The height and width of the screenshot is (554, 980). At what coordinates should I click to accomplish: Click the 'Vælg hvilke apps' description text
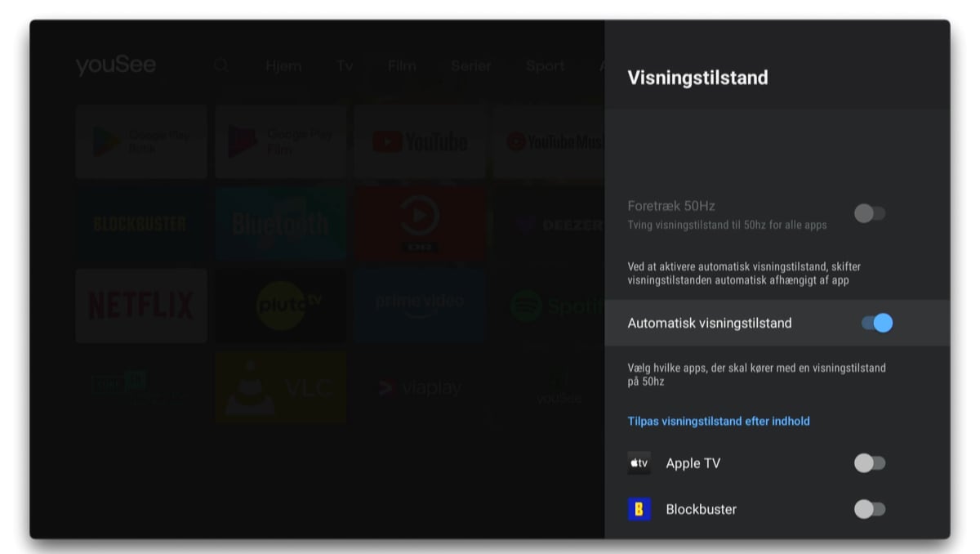pyautogui.click(x=756, y=375)
